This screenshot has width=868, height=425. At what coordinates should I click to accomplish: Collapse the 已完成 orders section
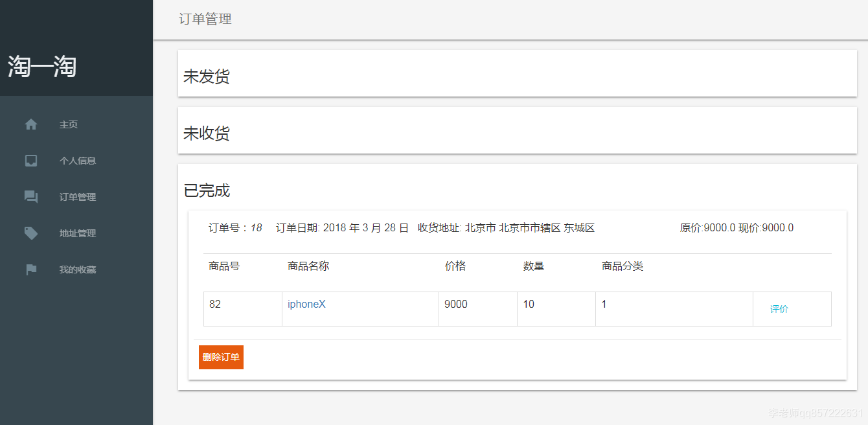tap(205, 190)
